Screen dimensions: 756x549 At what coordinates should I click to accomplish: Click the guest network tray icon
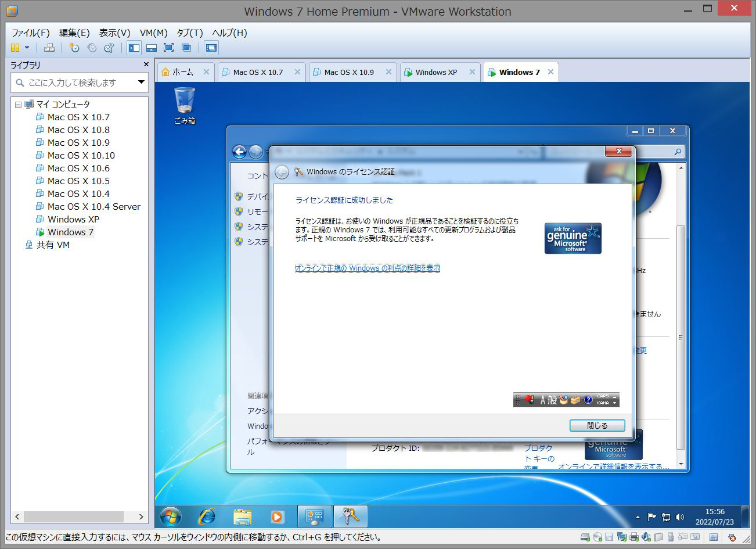coord(666,517)
